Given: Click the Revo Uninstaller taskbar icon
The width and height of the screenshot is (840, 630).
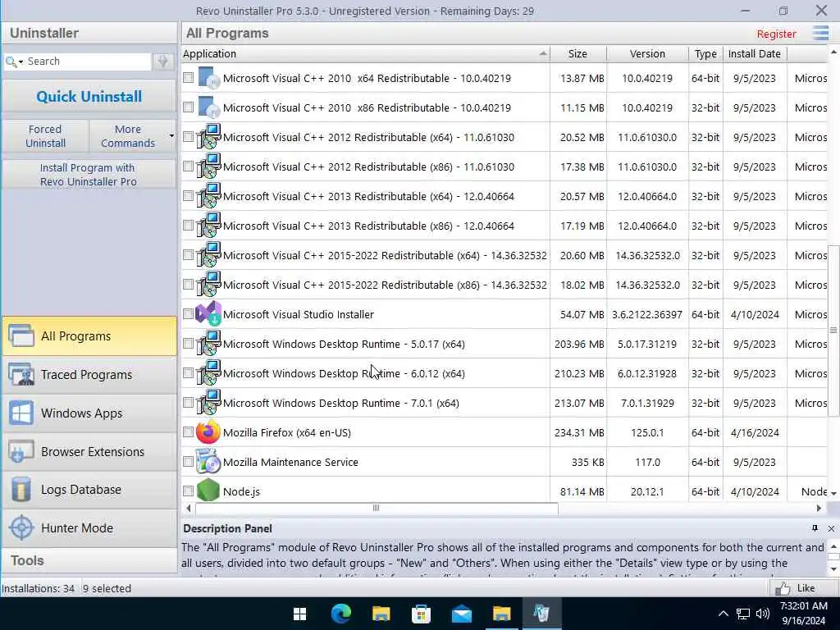Looking at the screenshot, I should [x=541, y=614].
